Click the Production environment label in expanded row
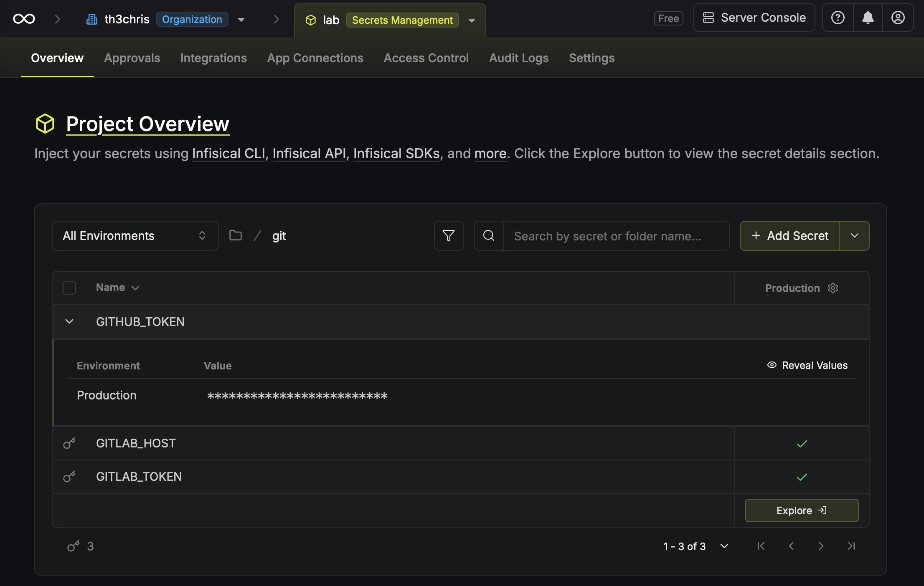The image size is (924, 586). point(107,395)
